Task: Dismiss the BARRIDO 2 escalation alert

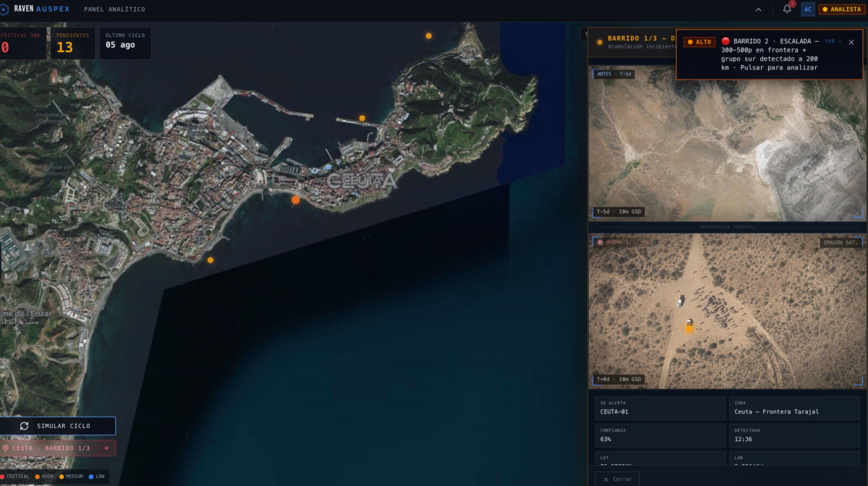Action: click(851, 42)
